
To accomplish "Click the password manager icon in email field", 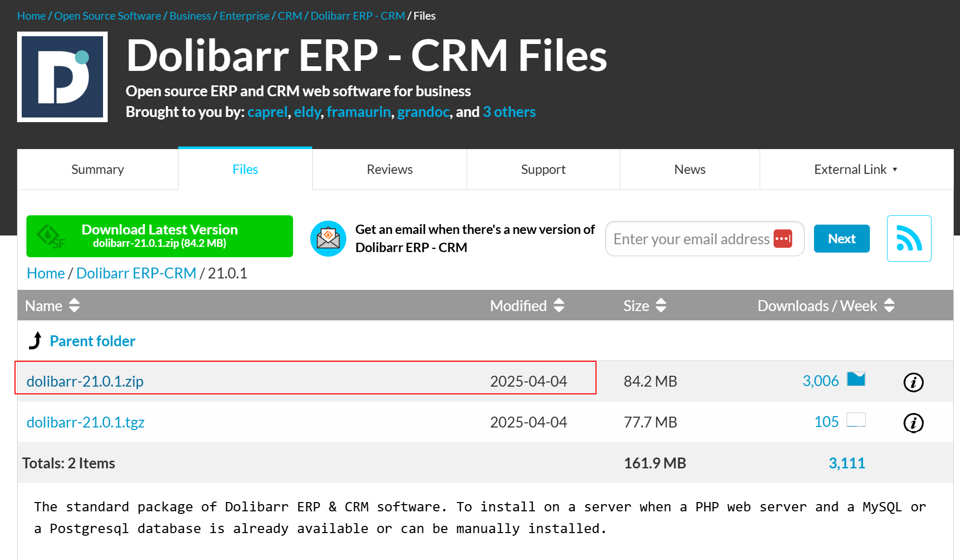I will (783, 239).
